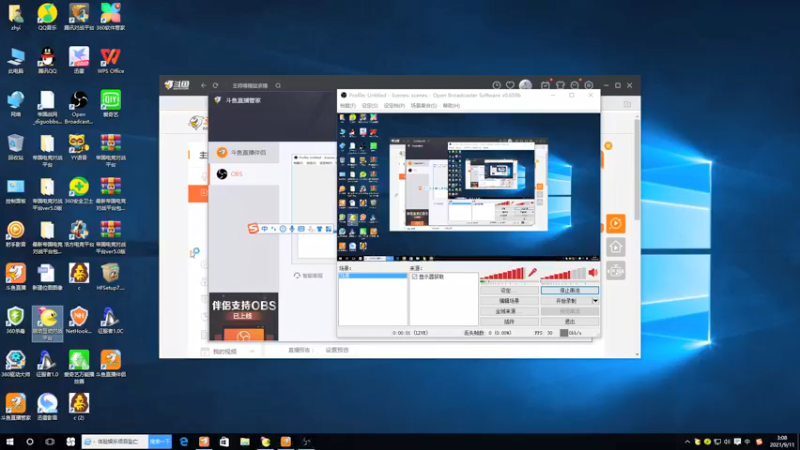This screenshot has height=450, width=800.
Task: Open the third menu in the OBS menu bar
Action: [x=393, y=106]
